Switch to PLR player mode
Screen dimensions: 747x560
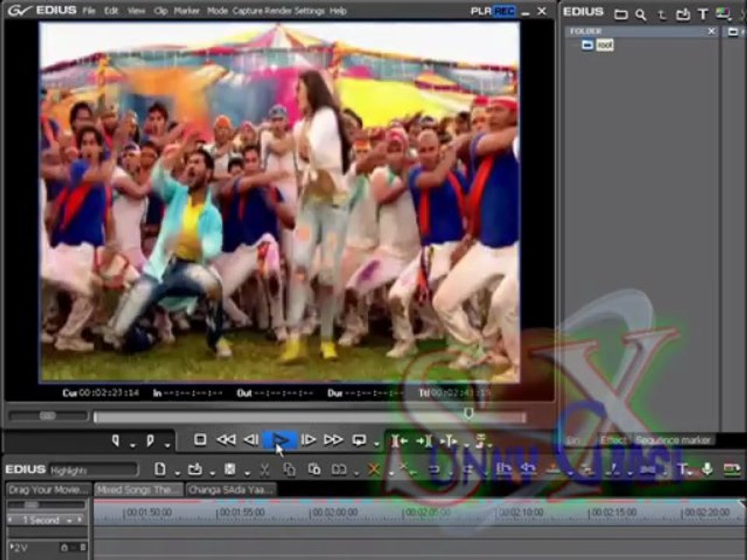[x=481, y=11]
